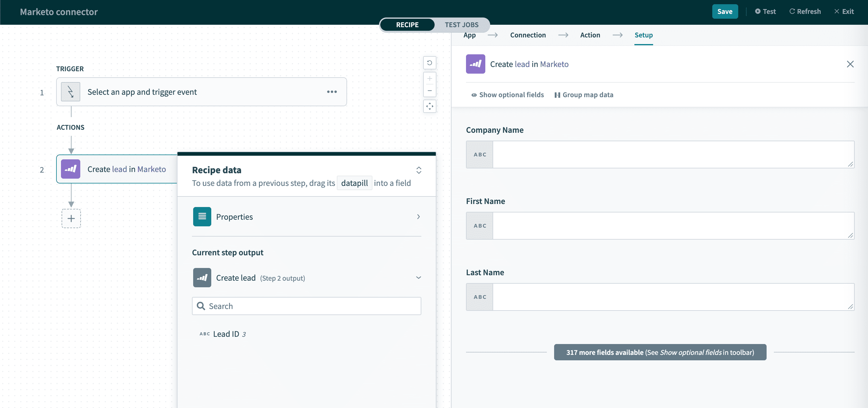The height and width of the screenshot is (408, 868).
Task: Collapse the Recipe data panel
Action: point(419,170)
